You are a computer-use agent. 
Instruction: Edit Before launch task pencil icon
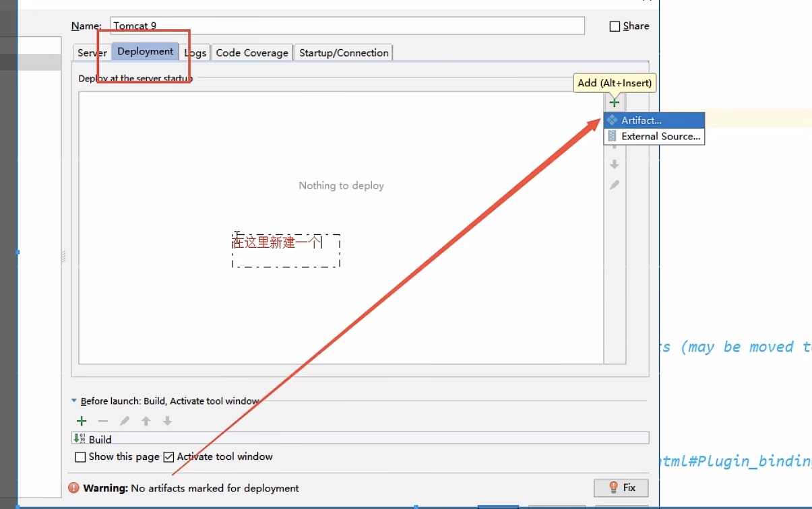point(125,421)
